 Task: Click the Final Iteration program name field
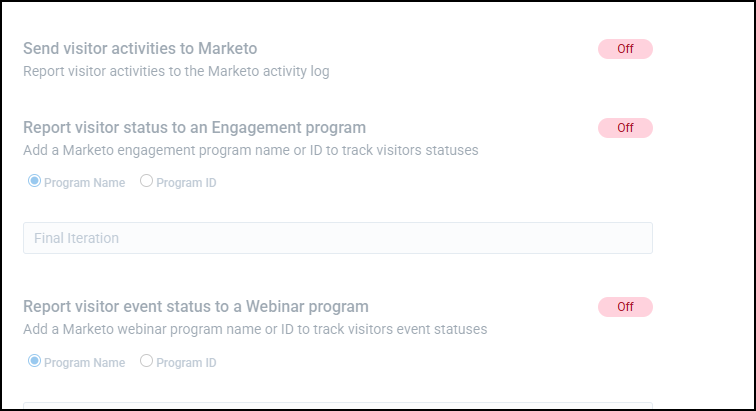pos(337,238)
